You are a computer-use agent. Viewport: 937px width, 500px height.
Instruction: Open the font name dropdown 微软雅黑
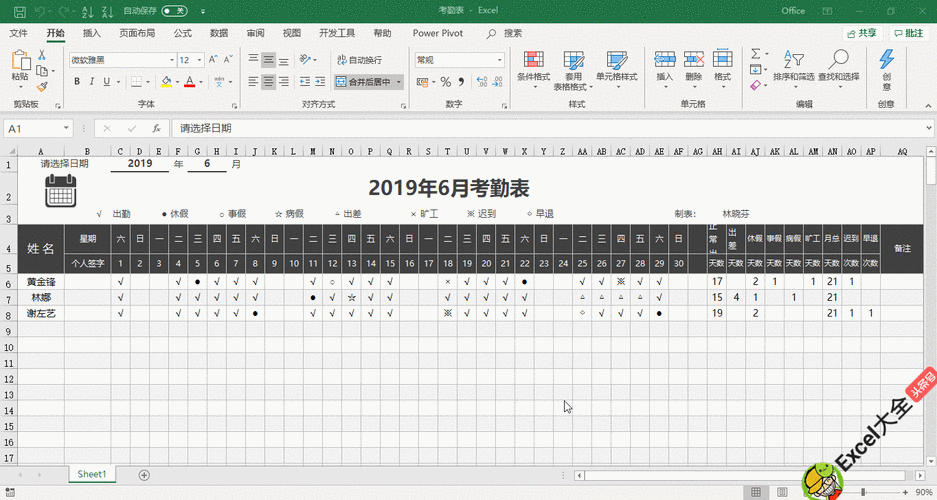click(172, 60)
